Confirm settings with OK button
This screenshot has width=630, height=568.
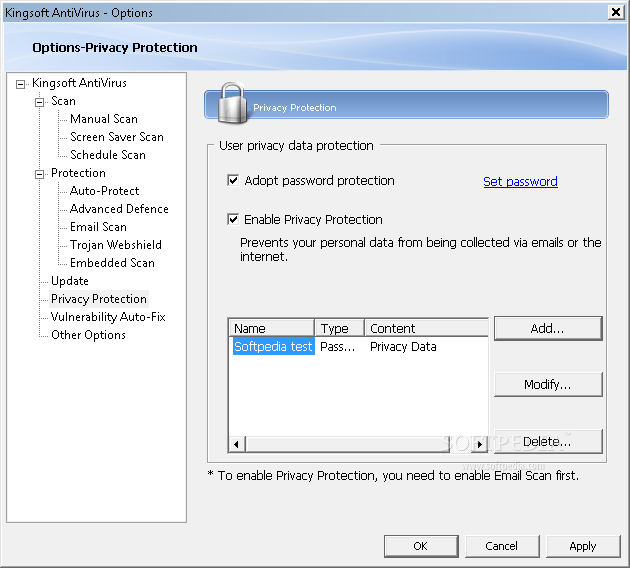tap(421, 546)
